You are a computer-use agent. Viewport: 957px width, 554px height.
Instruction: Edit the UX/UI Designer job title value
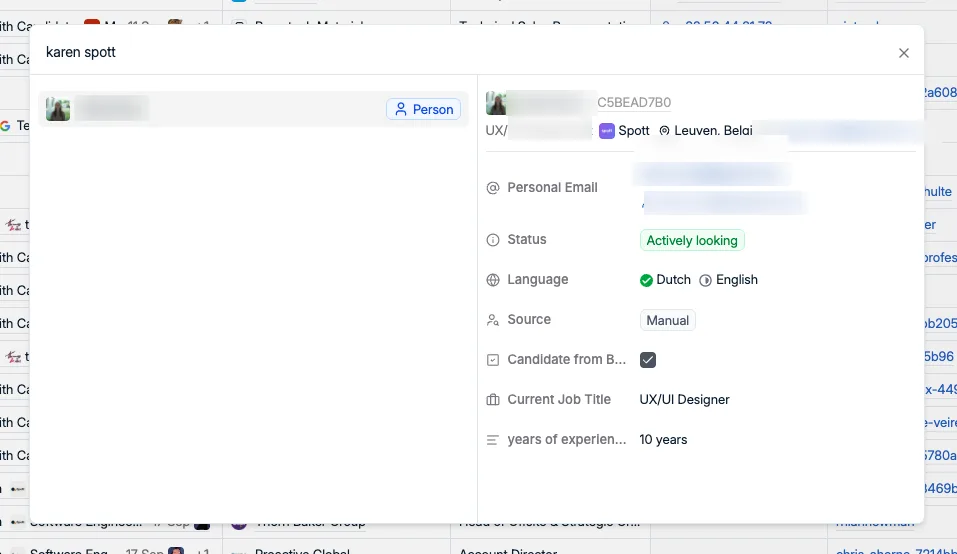[x=684, y=400]
